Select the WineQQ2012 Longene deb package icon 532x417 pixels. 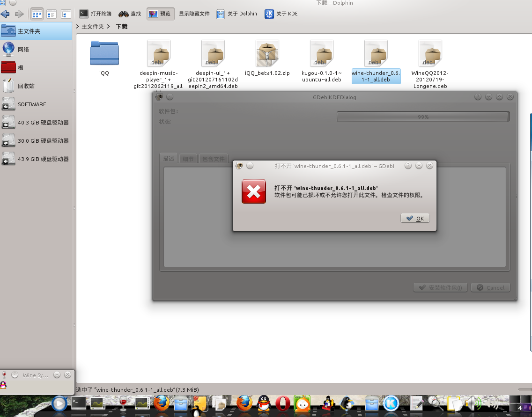coord(430,53)
